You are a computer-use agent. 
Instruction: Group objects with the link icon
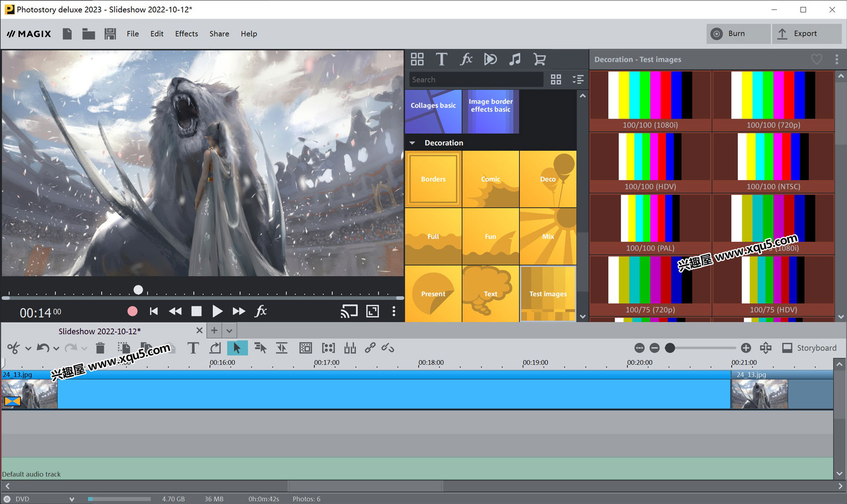click(370, 348)
